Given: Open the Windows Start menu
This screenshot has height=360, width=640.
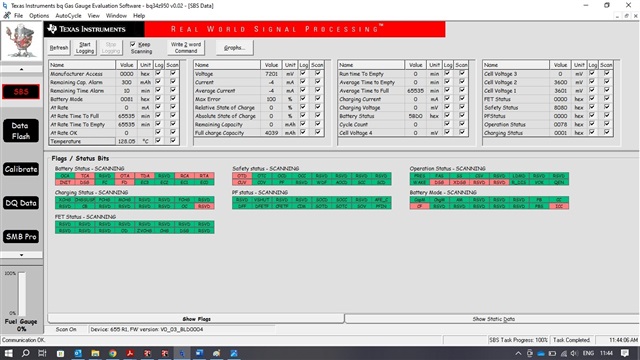Looking at the screenshot, I should click(x=8, y=353).
